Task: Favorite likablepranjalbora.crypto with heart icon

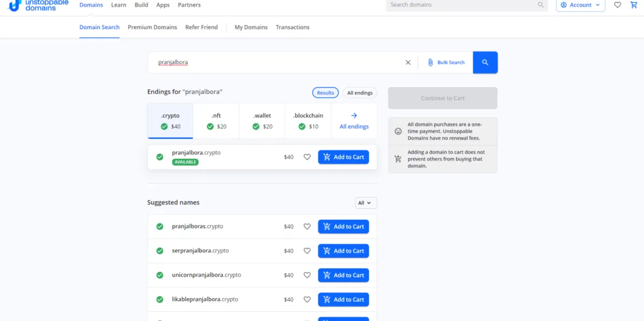Action: (307, 300)
